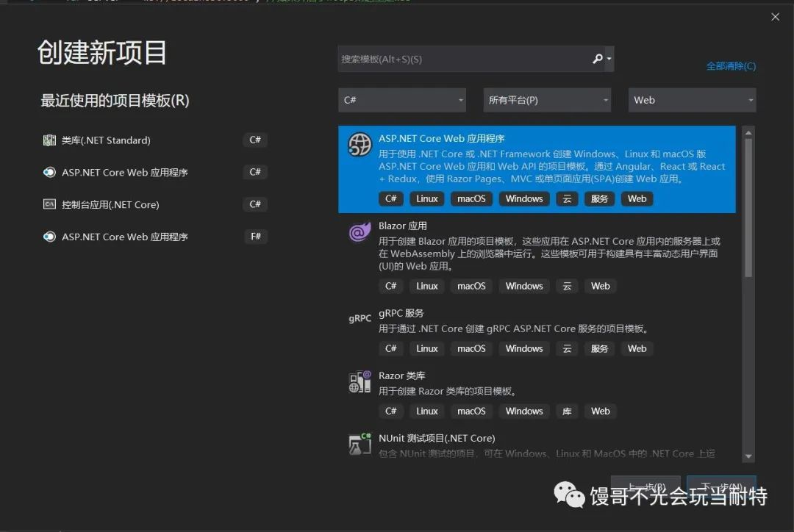The width and height of the screenshot is (794, 532).
Task: Click the Blazor 应用 template title
Action: [403, 226]
